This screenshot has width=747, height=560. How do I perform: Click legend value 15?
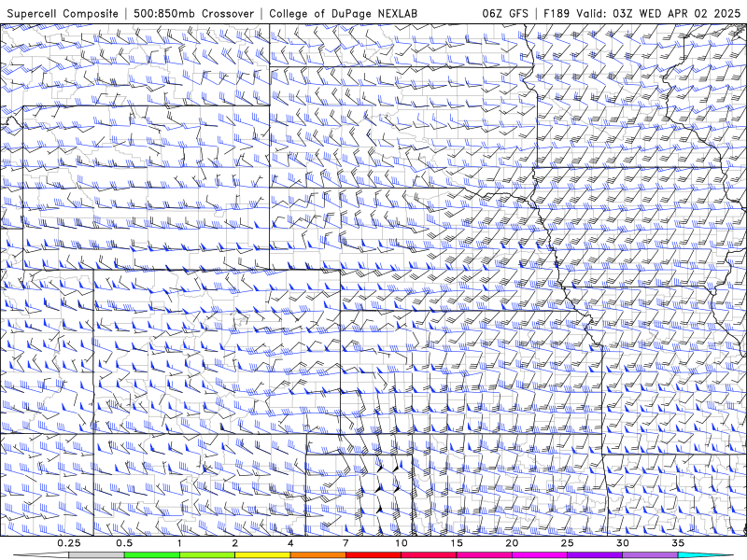tap(457, 543)
